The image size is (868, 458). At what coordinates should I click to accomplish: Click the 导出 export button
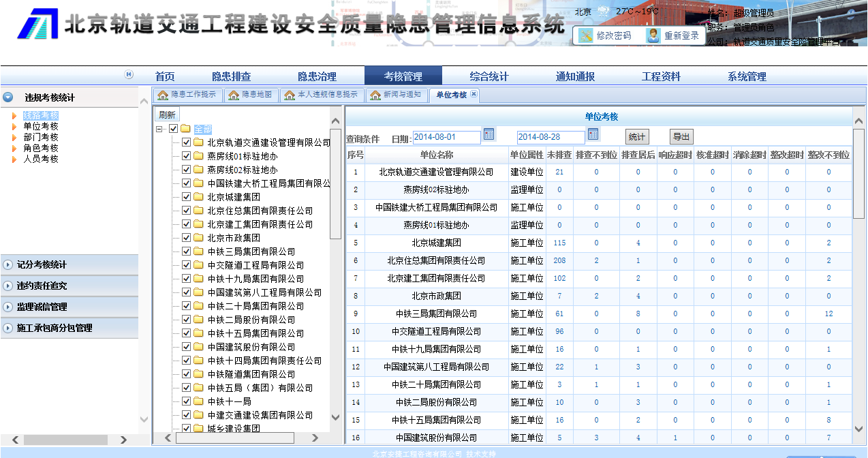681,137
